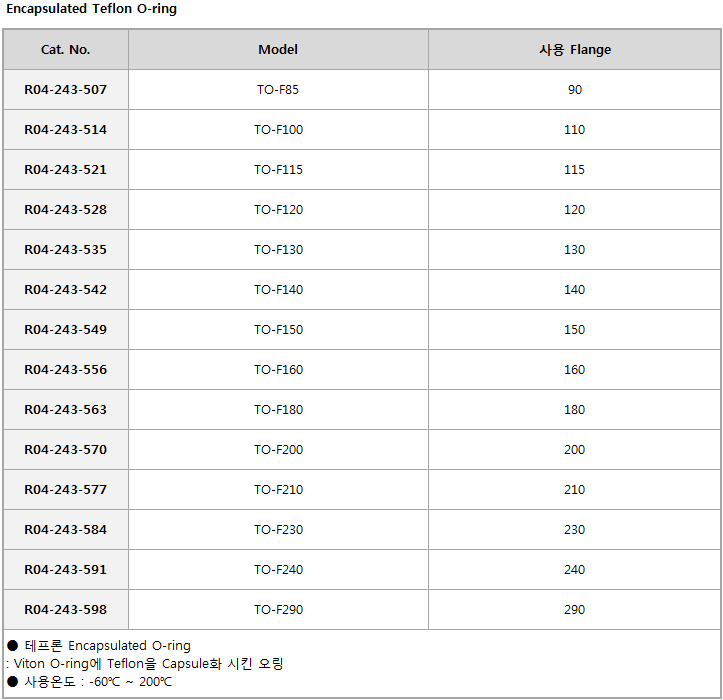Click model cell TO-F120
Screen dimensions: 723x700
click(278, 210)
